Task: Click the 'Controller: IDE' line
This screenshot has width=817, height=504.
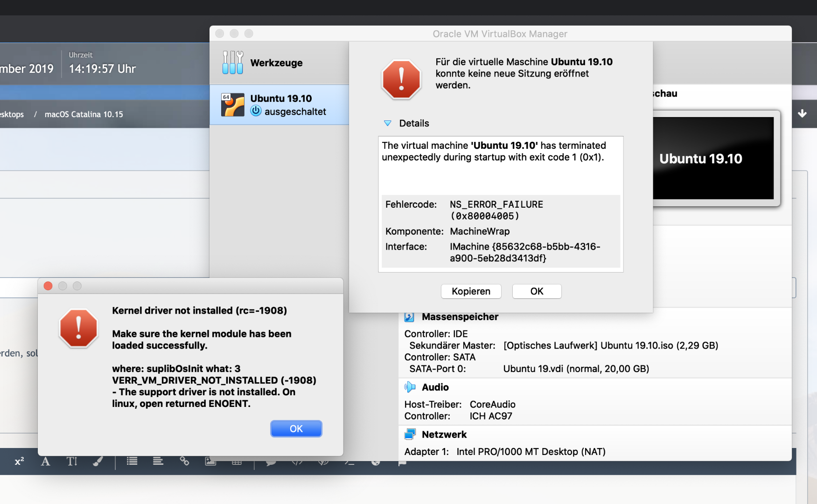Action: coord(436,334)
